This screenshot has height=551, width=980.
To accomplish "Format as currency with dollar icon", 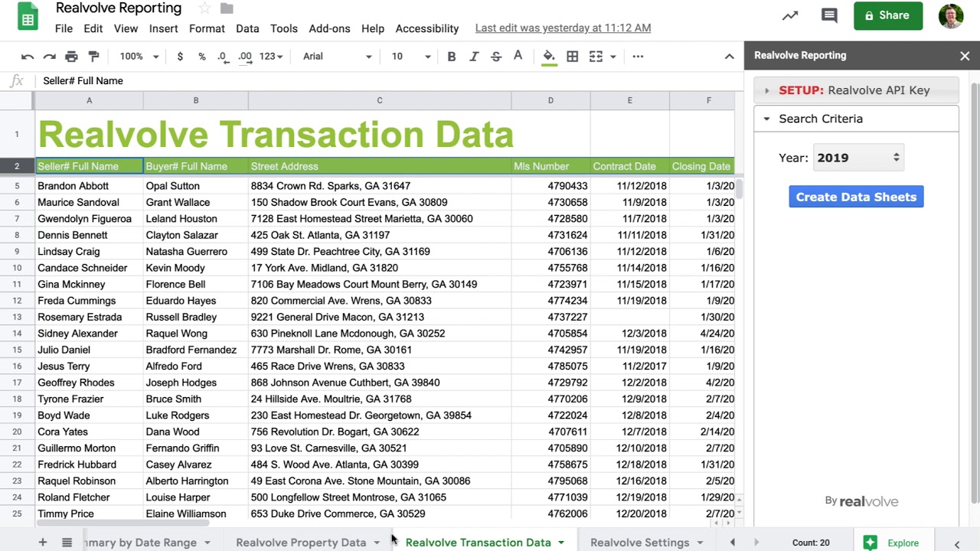I will point(180,57).
